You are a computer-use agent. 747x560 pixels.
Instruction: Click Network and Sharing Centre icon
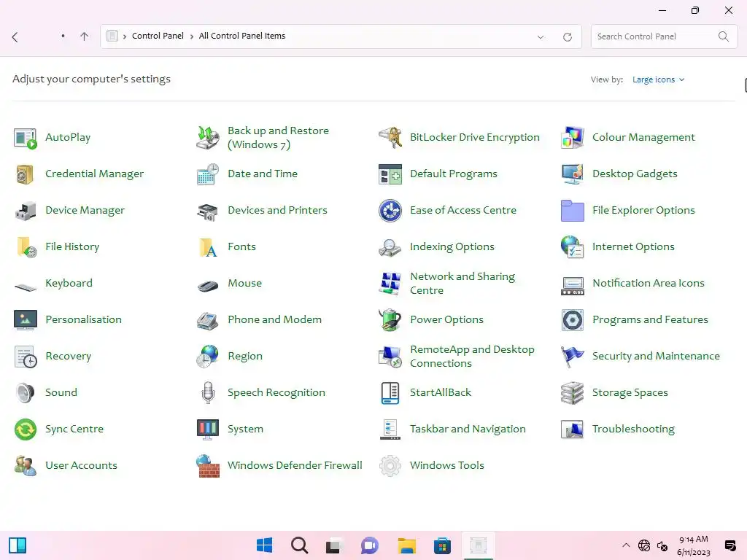pos(390,284)
